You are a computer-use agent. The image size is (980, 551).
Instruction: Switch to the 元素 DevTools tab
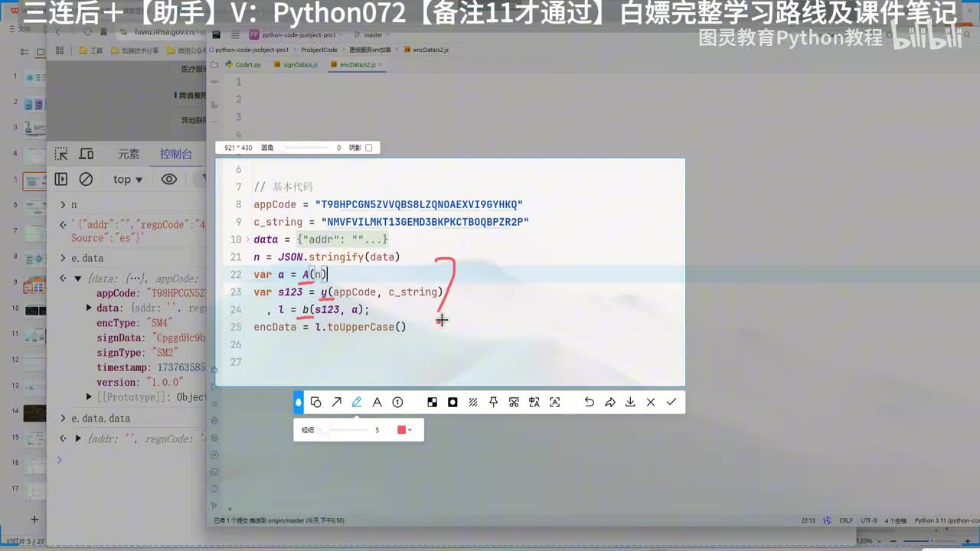(129, 154)
